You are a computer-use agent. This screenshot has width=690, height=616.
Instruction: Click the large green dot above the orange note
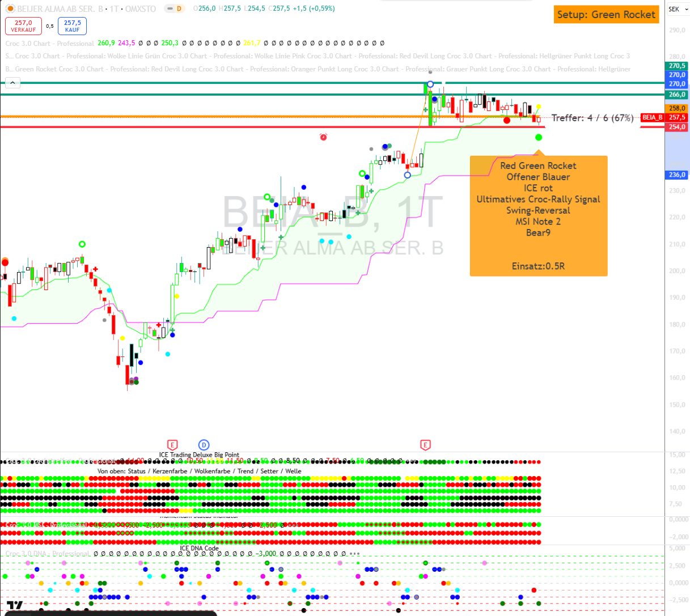[x=538, y=137]
